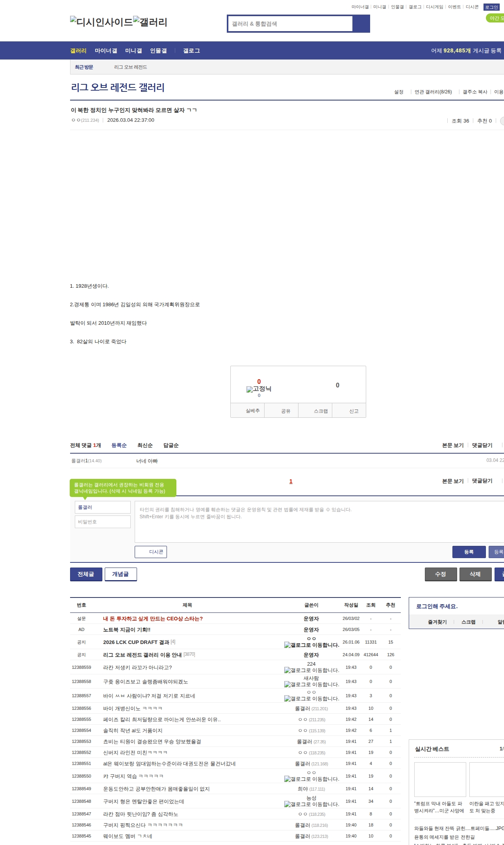Sort comments by 최신순

[145, 445]
